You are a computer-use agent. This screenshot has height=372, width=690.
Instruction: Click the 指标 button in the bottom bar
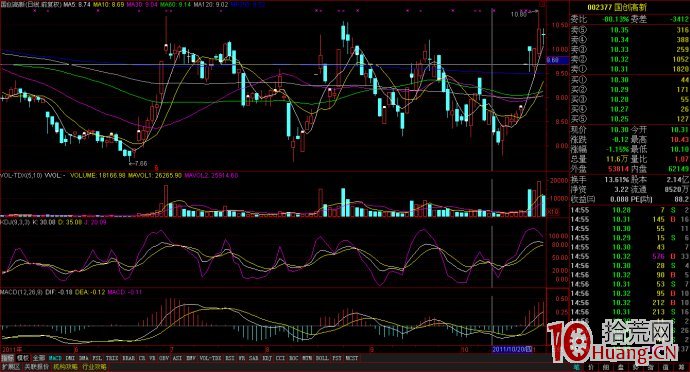tap(6, 358)
